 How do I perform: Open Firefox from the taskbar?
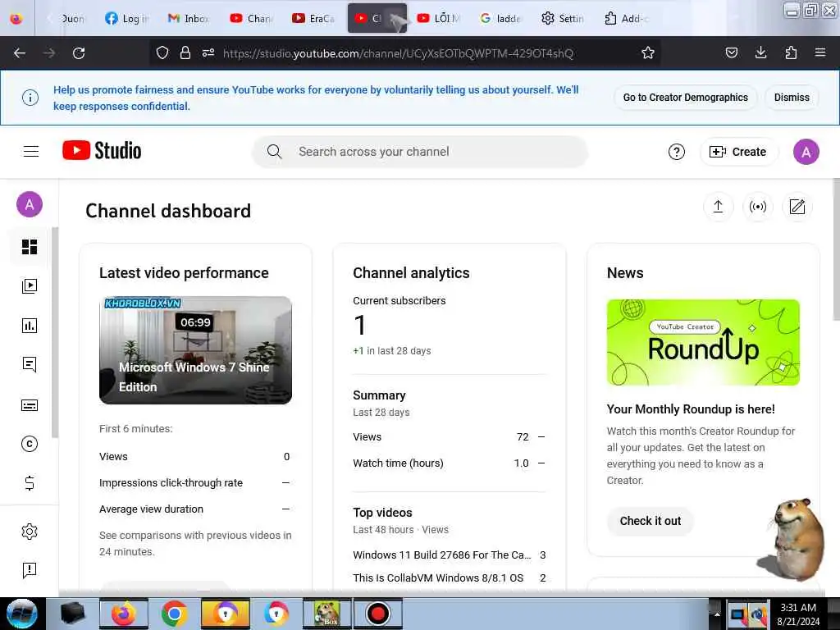point(123,614)
